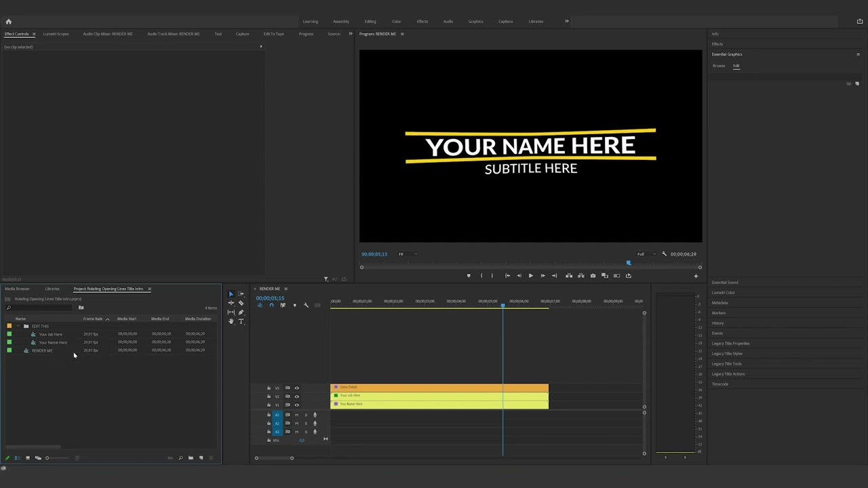Collapse the EDIT THIS bin
The image size is (868, 488).
click(x=18, y=326)
